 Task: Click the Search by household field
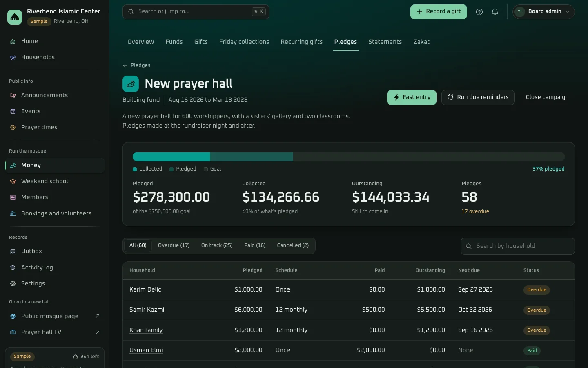click(518, 246)
